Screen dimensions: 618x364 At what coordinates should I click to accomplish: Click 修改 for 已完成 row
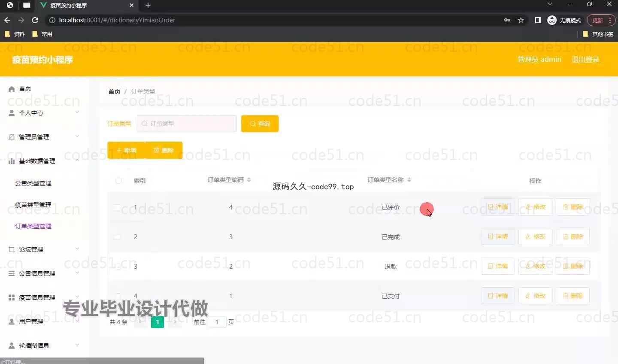(535, 237)
